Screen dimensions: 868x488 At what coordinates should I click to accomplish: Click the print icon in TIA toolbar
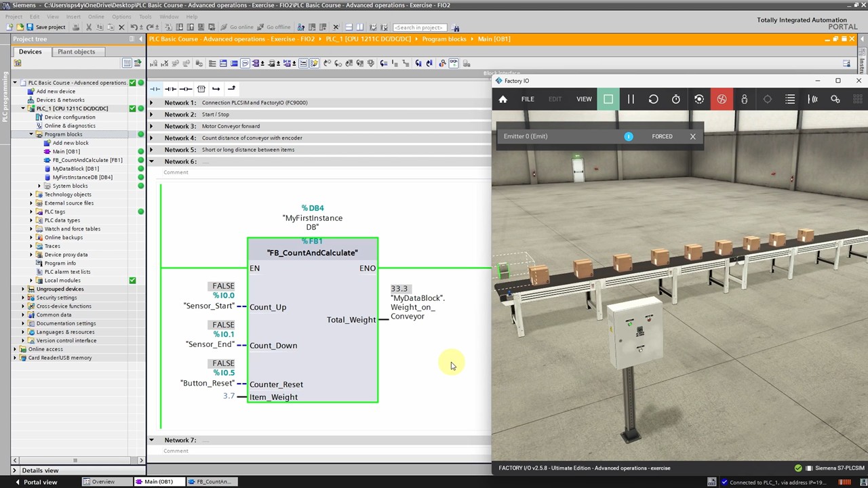pyautogui.click(x=76, y=27)
